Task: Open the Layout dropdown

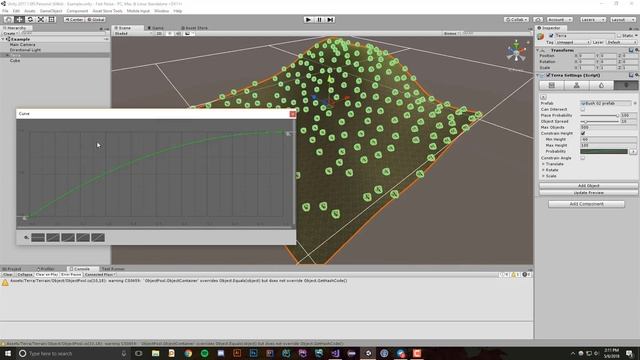Action: click(622, 20)
